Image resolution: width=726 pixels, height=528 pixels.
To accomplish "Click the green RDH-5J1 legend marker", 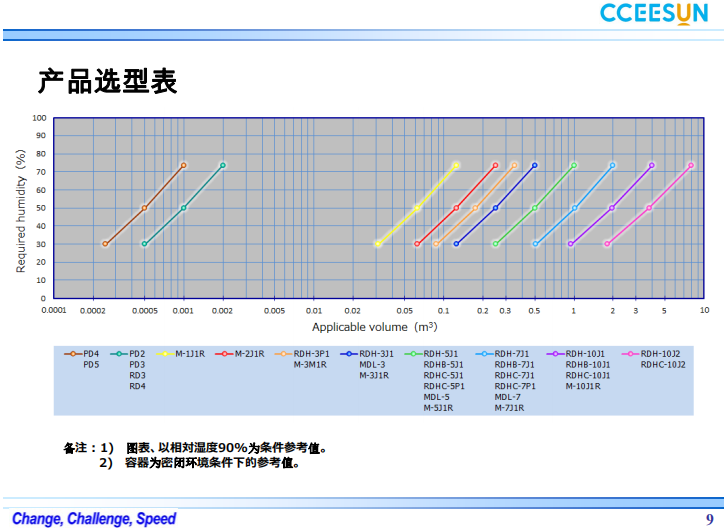I will click(413, 354).
